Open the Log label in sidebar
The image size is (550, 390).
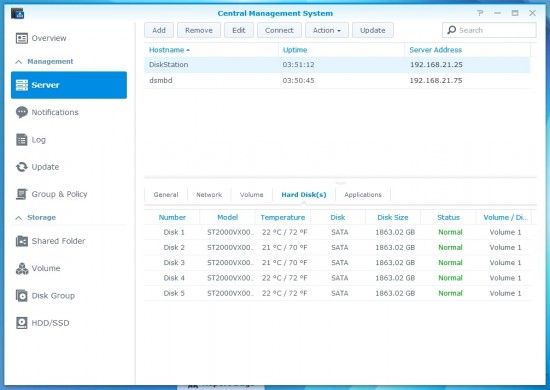tap(39, 140)
